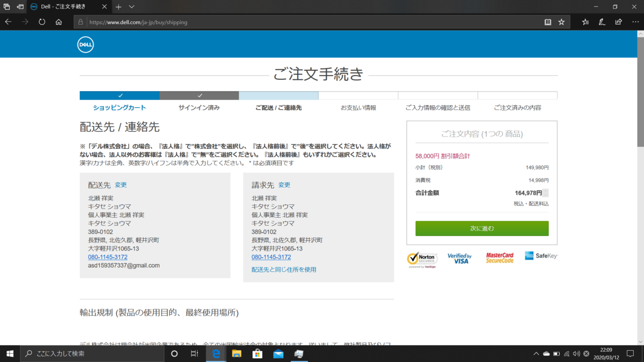Click Cortana circle icon on taskbar
The width and height of the screenshot is (644, 362).
[x=174, y=353]
